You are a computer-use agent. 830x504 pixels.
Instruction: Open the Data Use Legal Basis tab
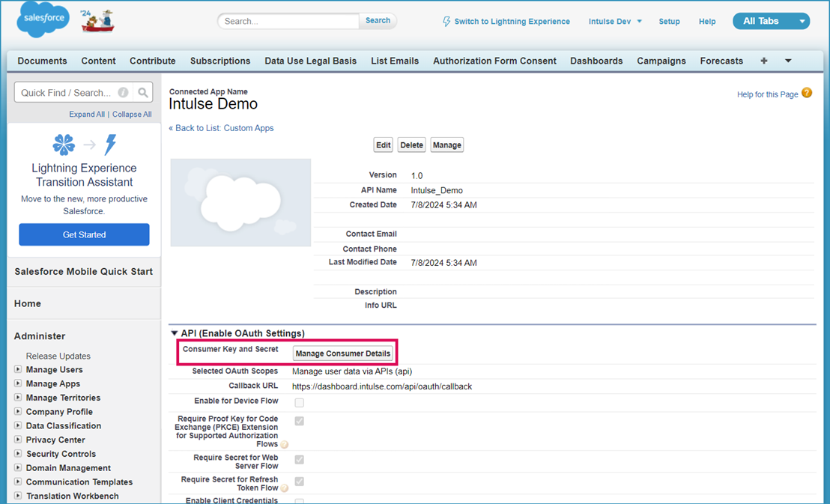pyautogui.click(x=311, y=61)
